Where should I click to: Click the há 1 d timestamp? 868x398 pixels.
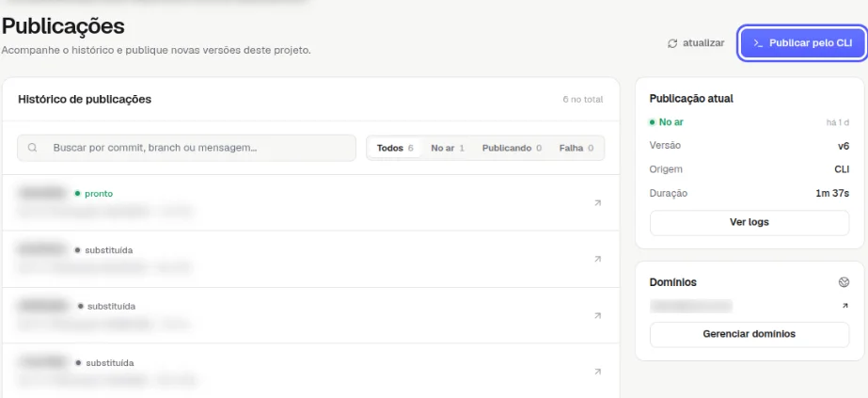point(838,122)
